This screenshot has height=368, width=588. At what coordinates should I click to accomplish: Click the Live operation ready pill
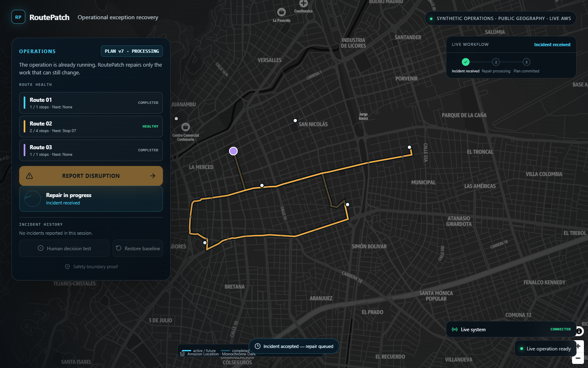(x=545, y=349)
